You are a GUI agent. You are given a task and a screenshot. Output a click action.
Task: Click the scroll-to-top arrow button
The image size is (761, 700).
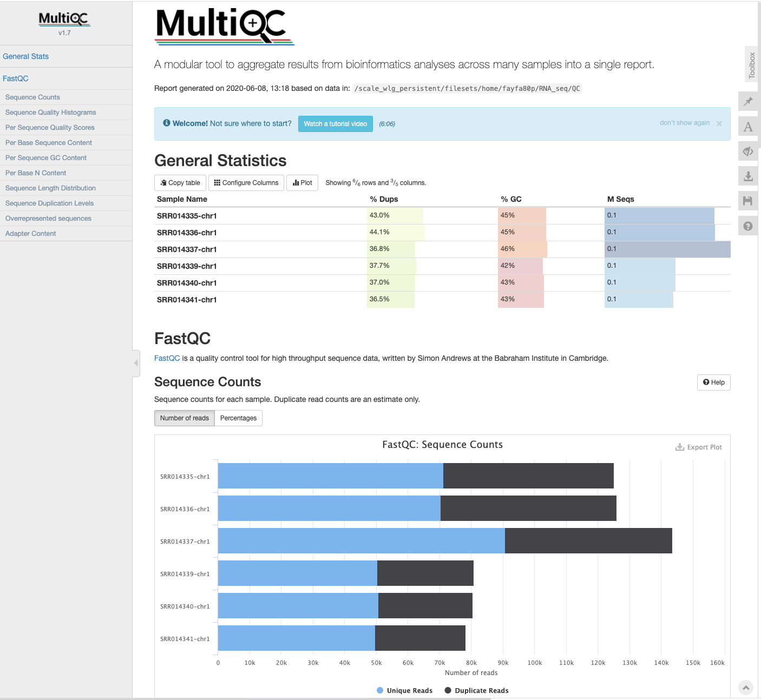pyautogui.click(x=746, y=688)
